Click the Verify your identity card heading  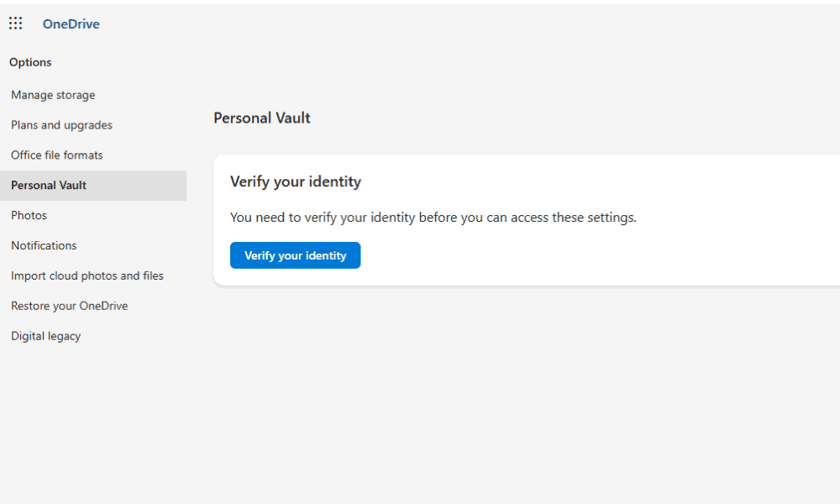296,181
